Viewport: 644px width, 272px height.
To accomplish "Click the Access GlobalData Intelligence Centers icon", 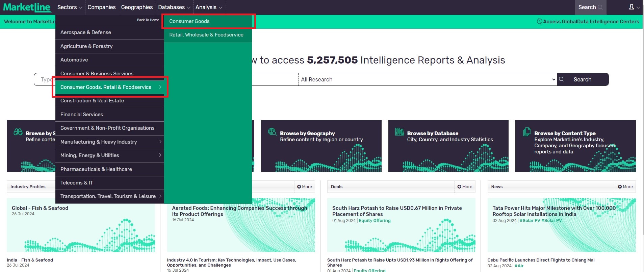I will click(539, 22).
